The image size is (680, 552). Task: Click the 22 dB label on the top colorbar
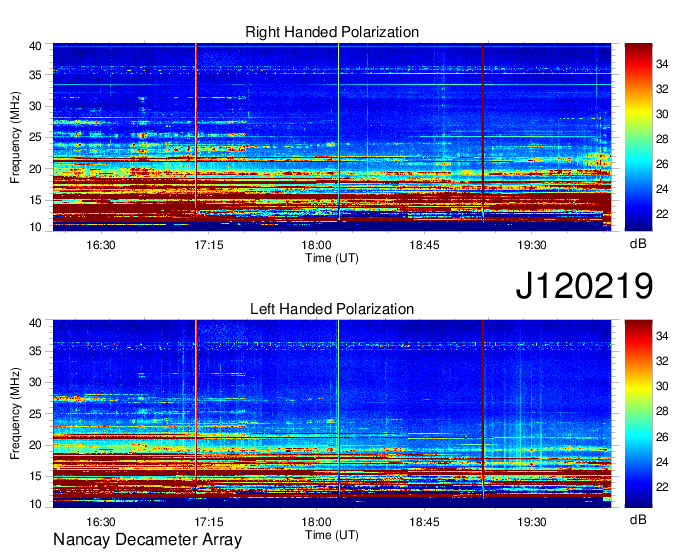(x=662, y=214)
